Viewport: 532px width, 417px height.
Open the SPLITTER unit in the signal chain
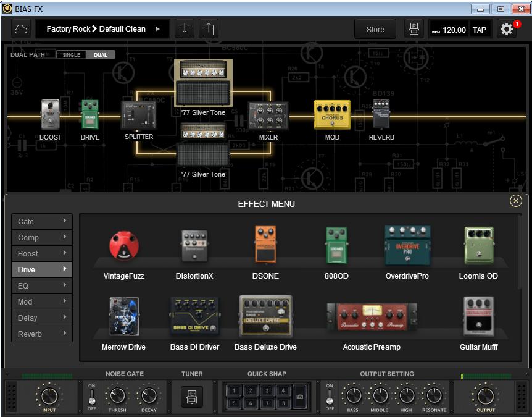click(x=138, y=114)
